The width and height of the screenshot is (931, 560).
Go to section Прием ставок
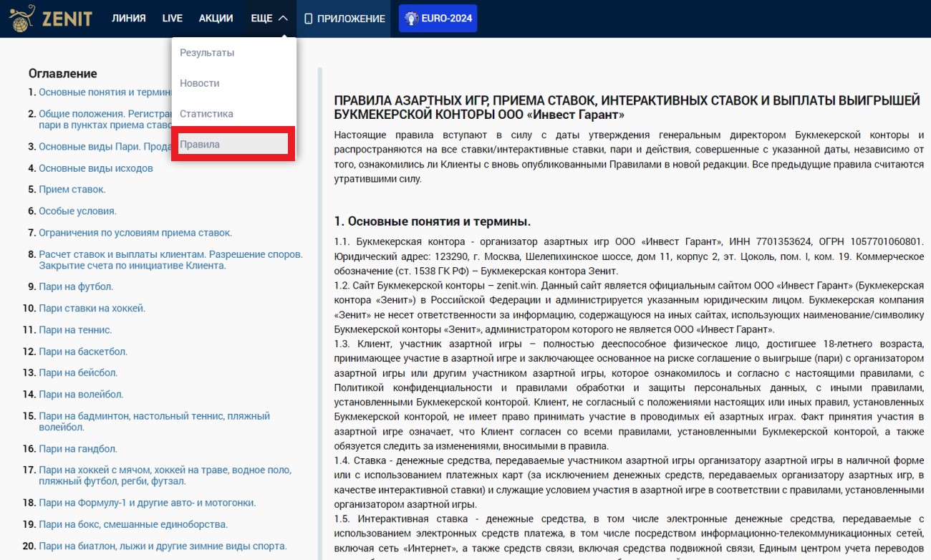[72, 190]
